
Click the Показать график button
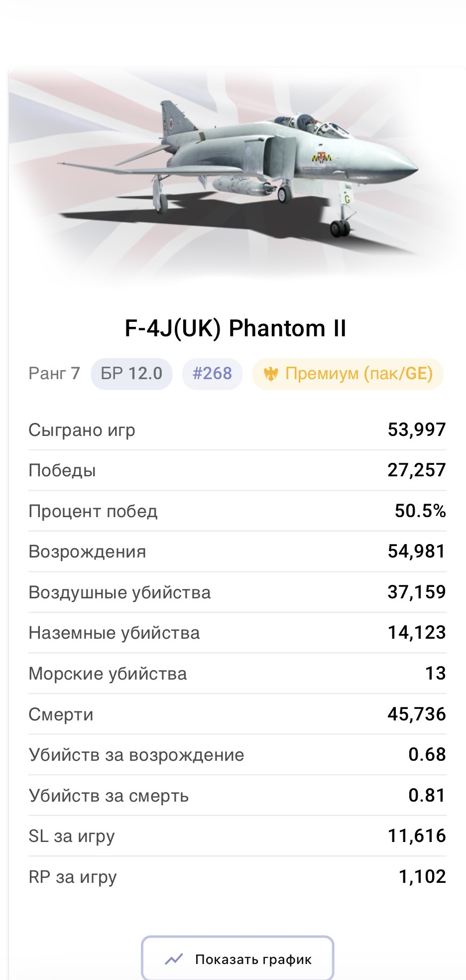point(237,959)
